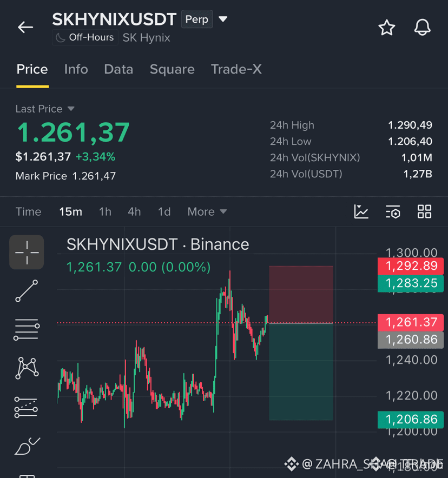
Task: Tap the Perp contract badge
Action: pyautogui.click(x=197, y=19)
